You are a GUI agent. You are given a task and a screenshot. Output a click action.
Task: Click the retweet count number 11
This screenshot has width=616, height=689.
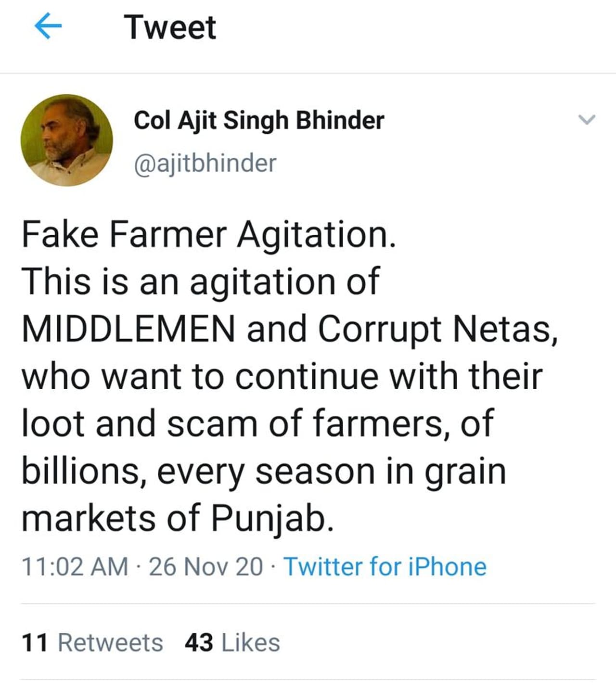[x=35, y=643]
